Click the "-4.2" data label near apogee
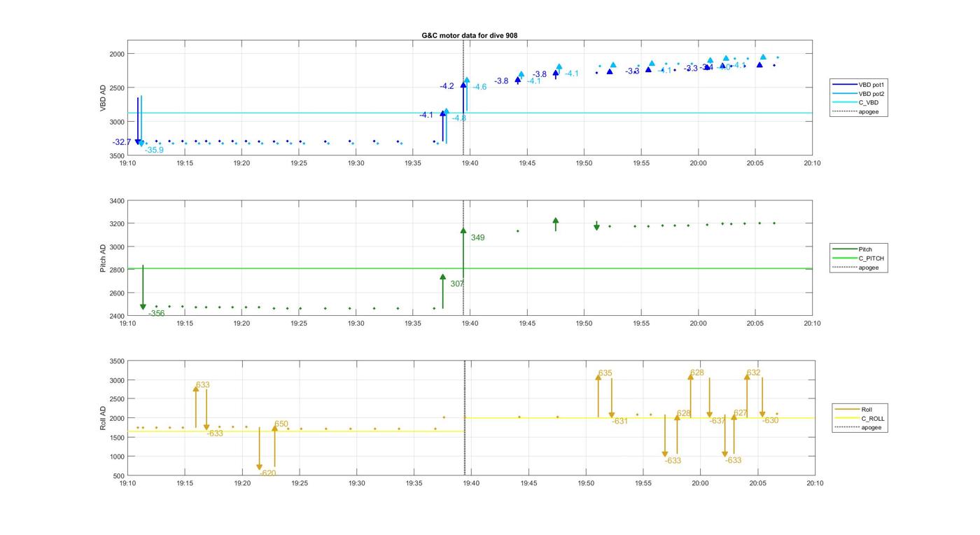This screenshot has width=980, height=535. click(447, 86)
